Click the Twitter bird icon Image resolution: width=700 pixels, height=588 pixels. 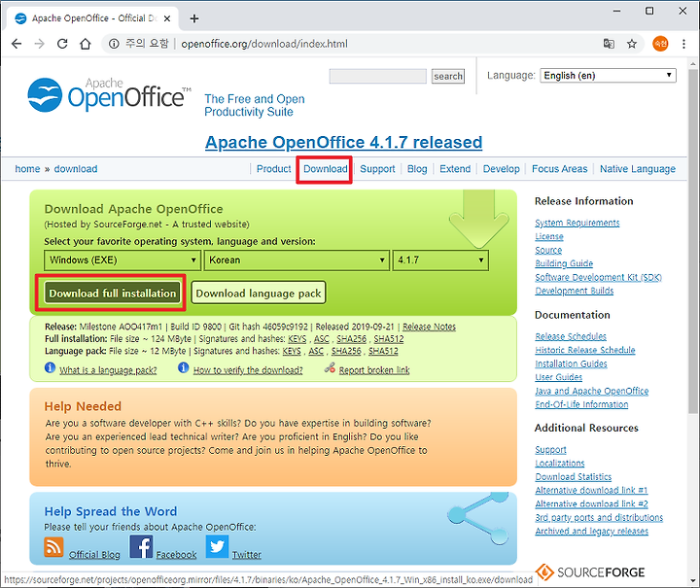coord(217,546)
